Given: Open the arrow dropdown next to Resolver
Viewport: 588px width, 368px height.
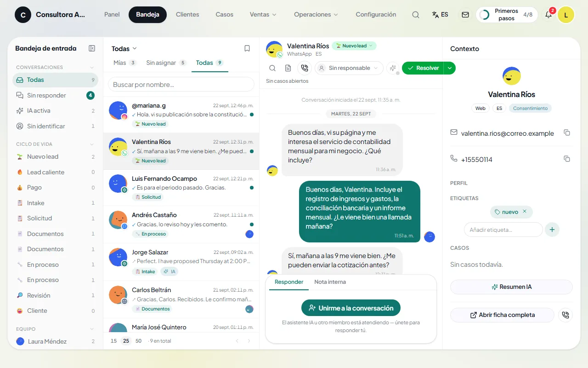Looking at the screenshot, I should click(x=450, y=68).
